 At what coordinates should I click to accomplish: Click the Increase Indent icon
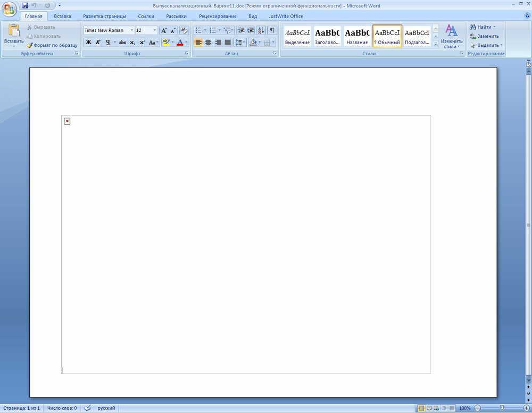(x=251, y=30)
